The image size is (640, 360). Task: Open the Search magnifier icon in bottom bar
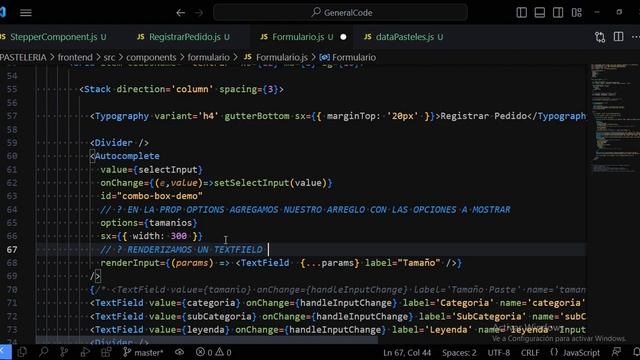tap(43, 352)
